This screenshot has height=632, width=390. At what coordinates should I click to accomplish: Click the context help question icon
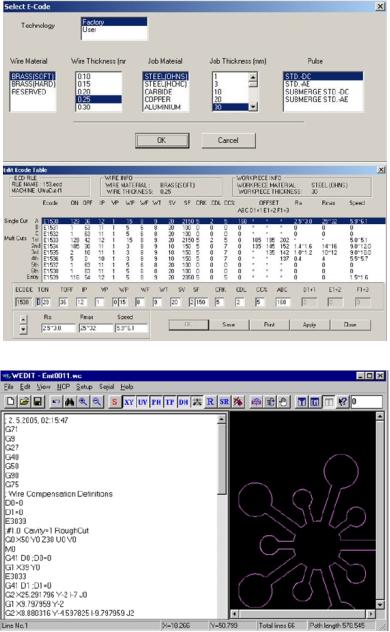tap(342, 401)
